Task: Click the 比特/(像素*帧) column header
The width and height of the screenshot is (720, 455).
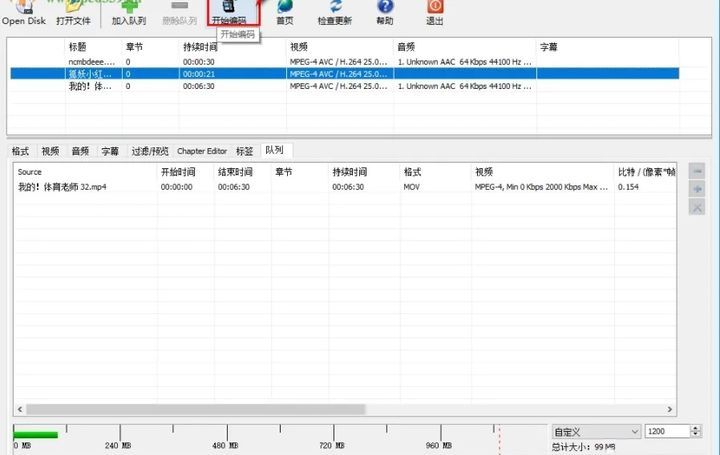Action: (x=646, y=172)
